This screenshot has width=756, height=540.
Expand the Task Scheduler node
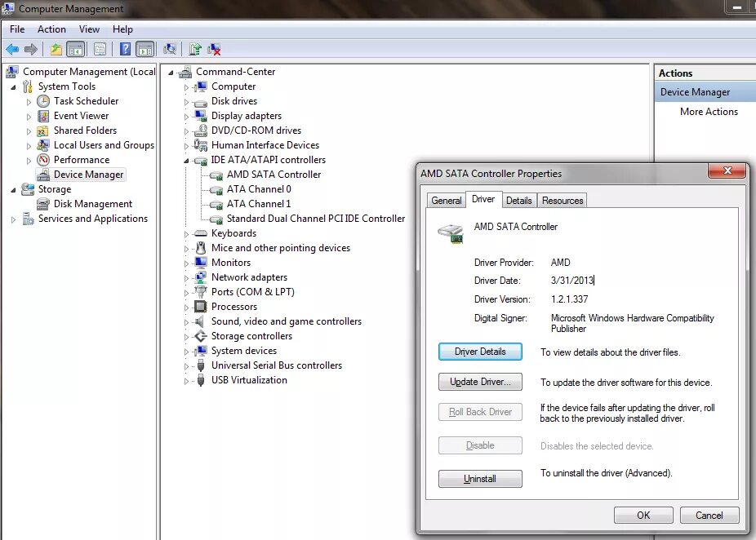click(29, 102)
